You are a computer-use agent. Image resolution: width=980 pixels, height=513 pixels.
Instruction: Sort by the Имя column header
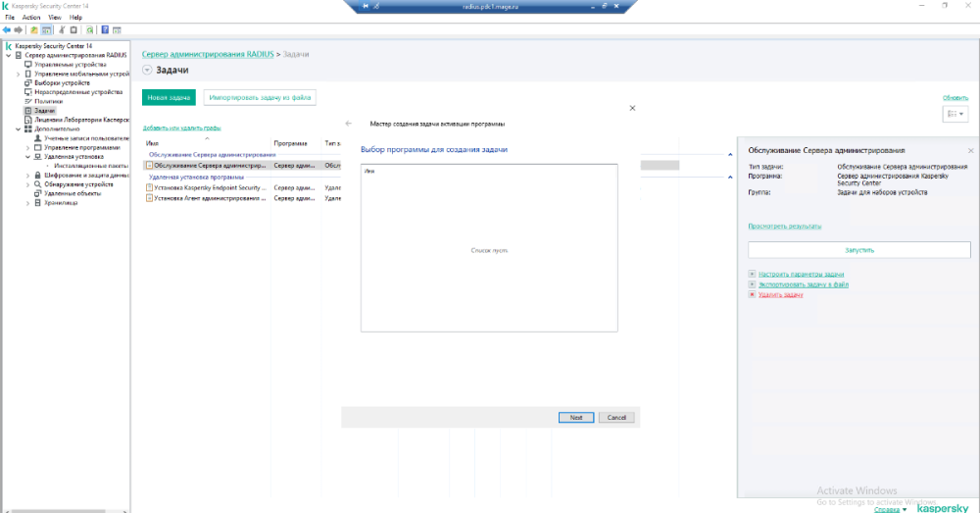152,143
